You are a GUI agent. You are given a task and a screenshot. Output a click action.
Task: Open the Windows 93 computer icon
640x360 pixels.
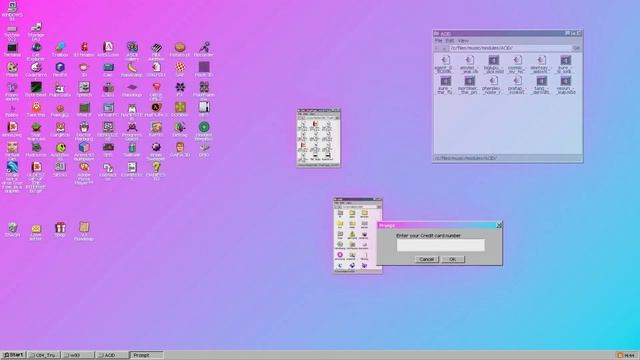12,11
